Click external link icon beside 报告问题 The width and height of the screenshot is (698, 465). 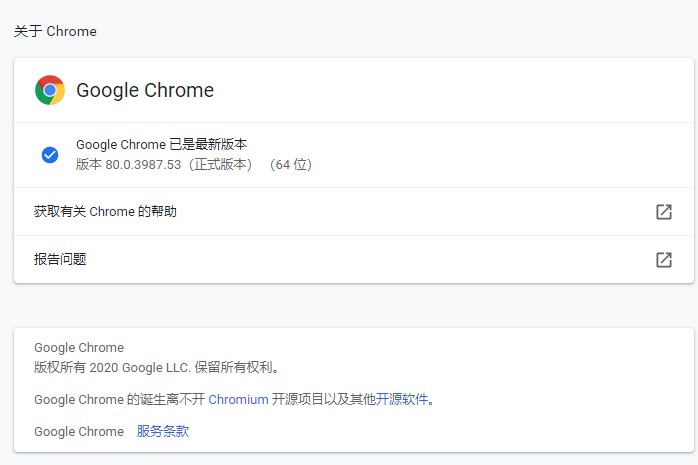pyautogui.click(x=663, y=259)
